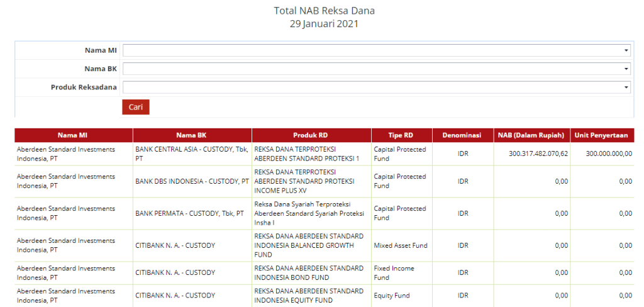
Task: Expand the Nama BK dropdown list
Action: point(376,69)
